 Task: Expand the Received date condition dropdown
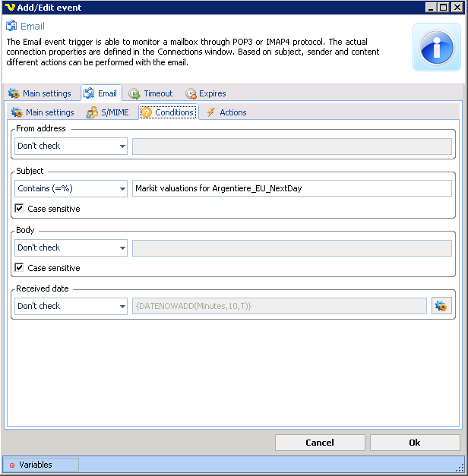tap(122, 307)
